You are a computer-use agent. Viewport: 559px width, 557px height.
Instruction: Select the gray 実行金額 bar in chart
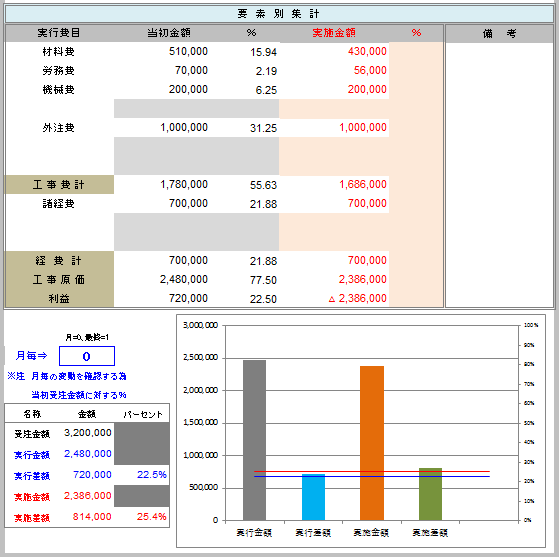(x=254, y=440)
